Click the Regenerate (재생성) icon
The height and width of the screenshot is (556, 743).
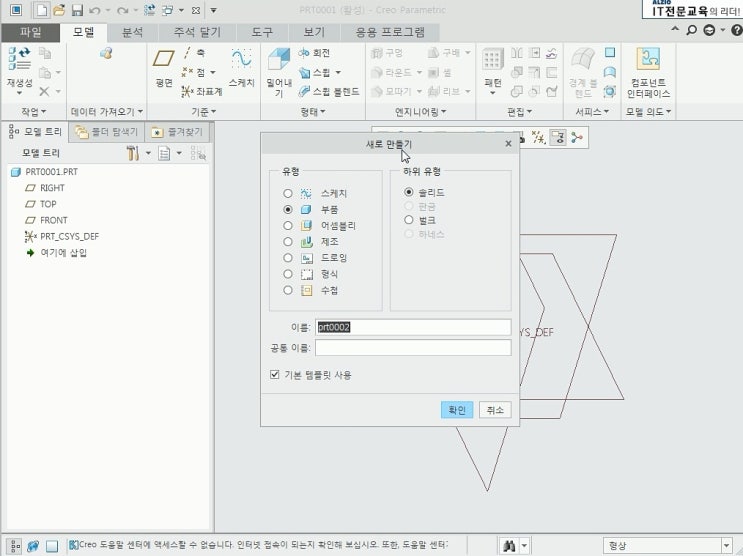[19, 70]
